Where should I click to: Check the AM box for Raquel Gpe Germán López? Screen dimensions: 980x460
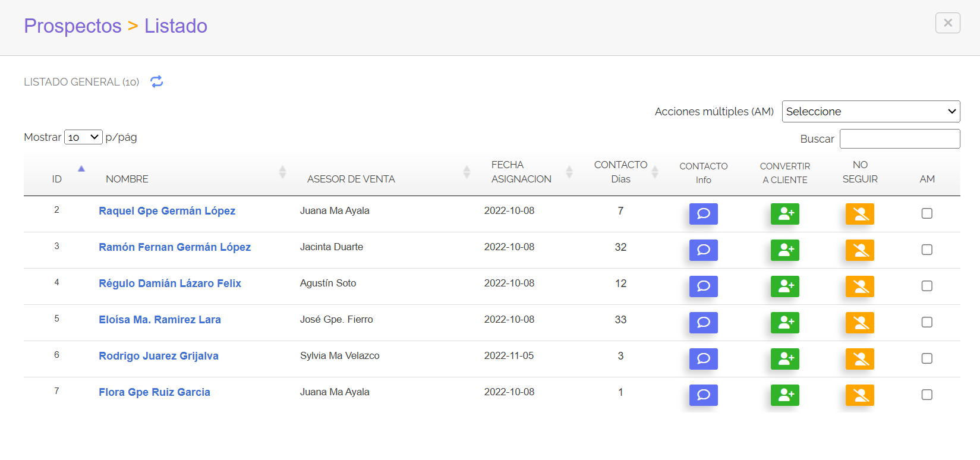coord(927,213)
